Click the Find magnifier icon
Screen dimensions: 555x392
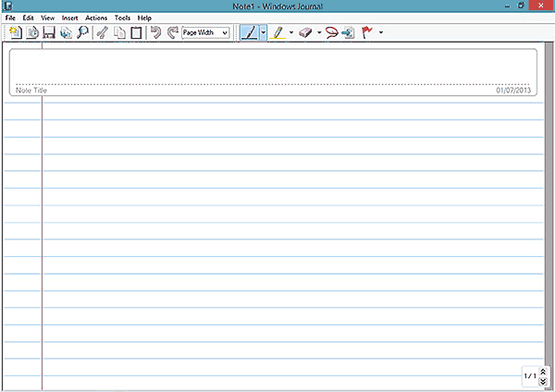click(x=82, y=32)
